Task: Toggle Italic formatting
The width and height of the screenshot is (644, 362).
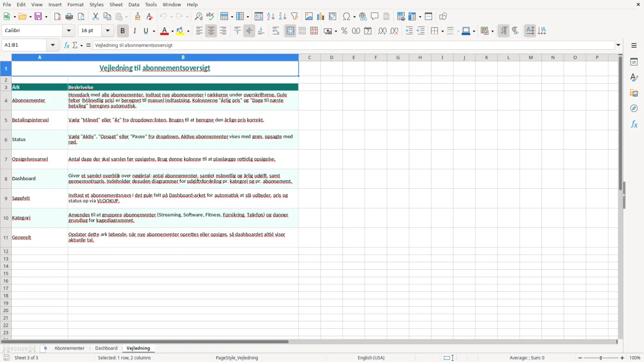Action: pos(134,31)
